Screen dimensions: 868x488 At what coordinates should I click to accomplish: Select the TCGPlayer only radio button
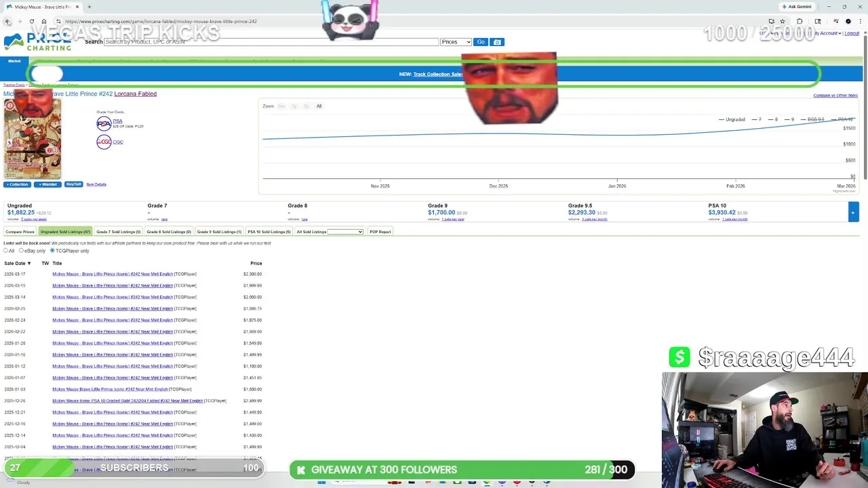(52, 251)
